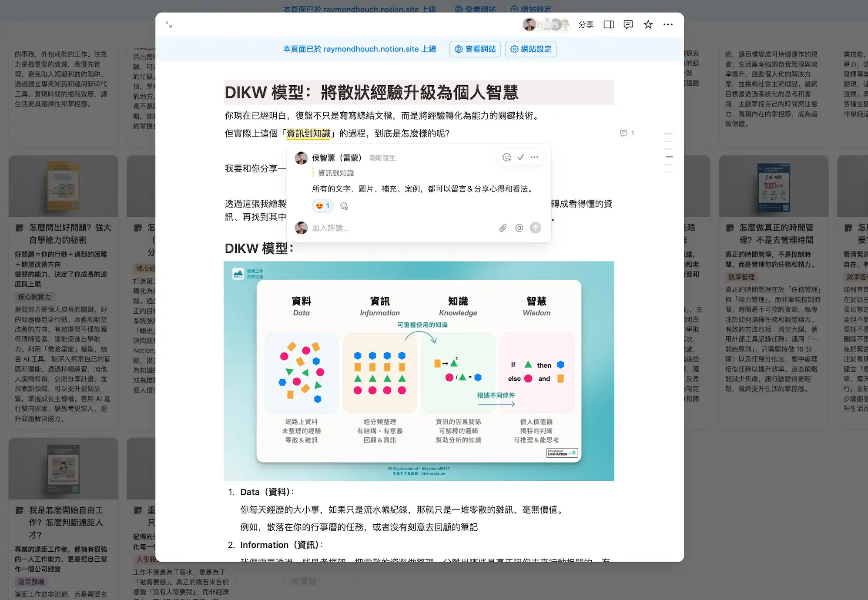Viewport: 868px width, 600px height.
Task: Add page to favorites star
Action: [x=648, y=25]
